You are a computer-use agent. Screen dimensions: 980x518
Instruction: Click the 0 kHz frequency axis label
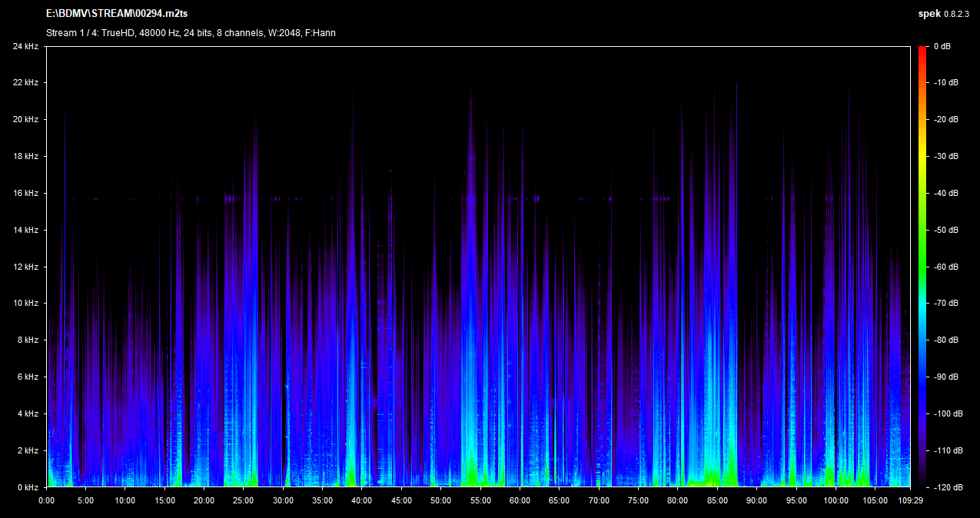[28, 487]
